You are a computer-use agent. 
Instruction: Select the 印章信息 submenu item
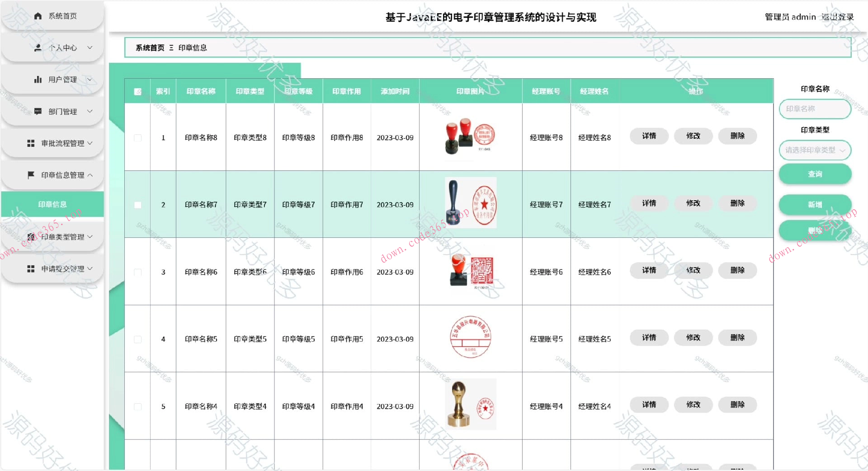click(x=52, y=204)
